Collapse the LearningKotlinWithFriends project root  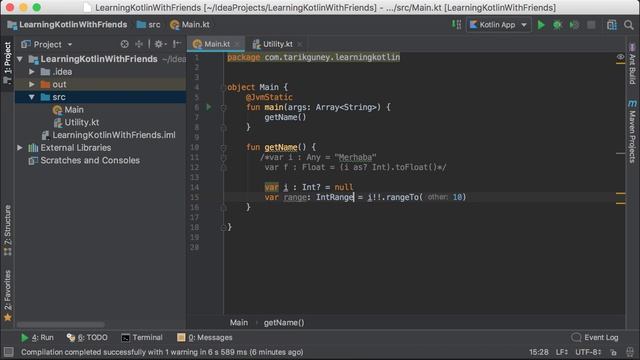[x=20, y=59]
